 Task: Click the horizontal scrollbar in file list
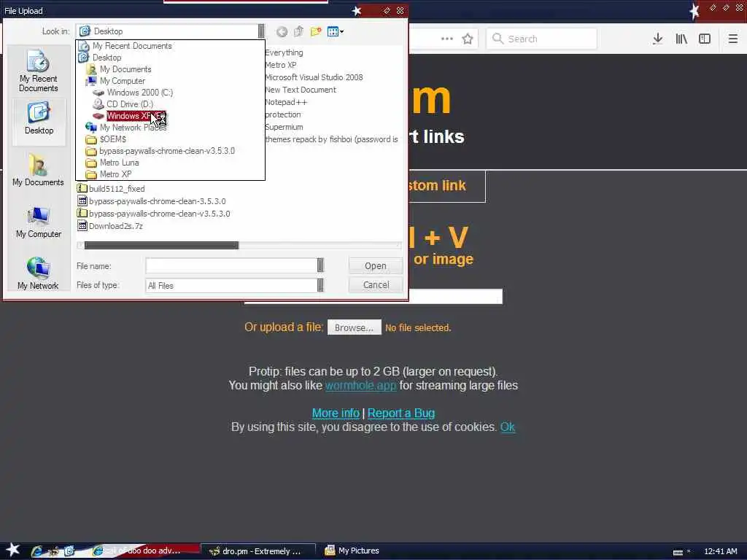161,245
